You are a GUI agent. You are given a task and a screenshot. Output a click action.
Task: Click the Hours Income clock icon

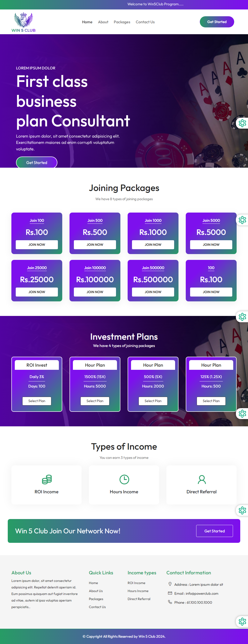tap(124, 479)
